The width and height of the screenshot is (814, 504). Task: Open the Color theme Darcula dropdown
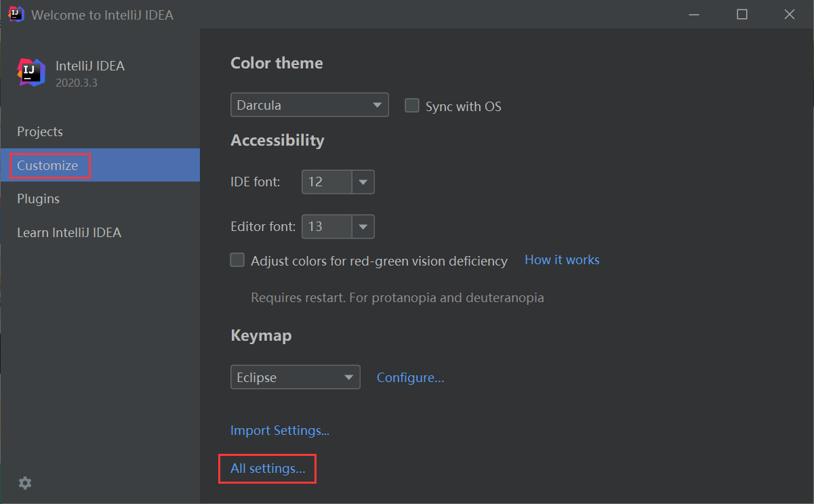click(310, 105)
